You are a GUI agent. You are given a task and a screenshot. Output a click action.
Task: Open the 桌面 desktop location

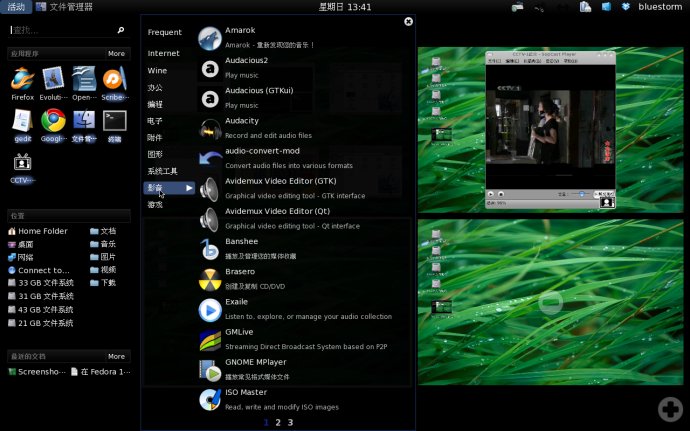(21, 244)
